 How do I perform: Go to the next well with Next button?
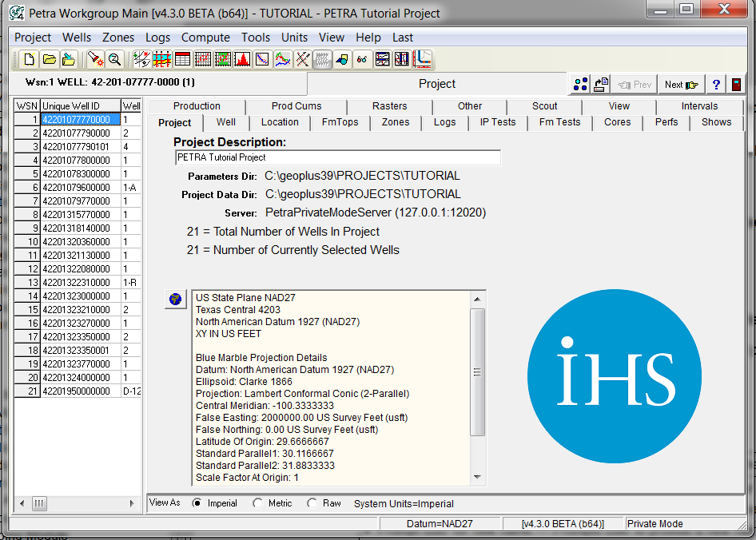pos(681,85)
